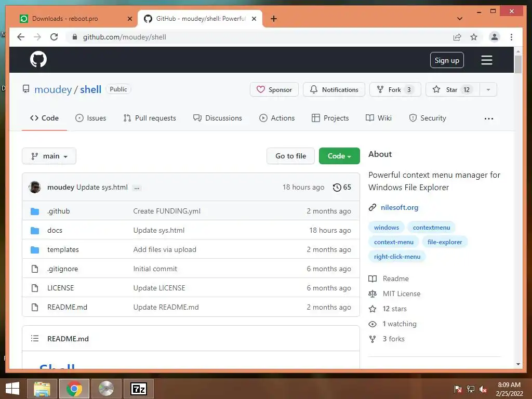
Task: Open the Discussions tab
Action: tap(218, 118)
